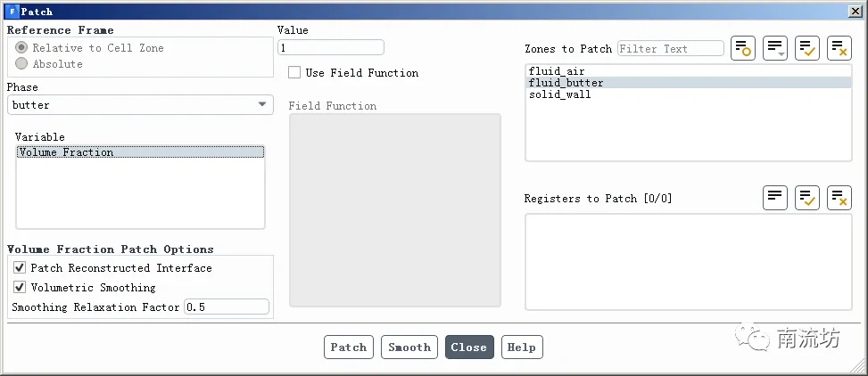Open the Help button
The image size is (868, 376).
522,347
